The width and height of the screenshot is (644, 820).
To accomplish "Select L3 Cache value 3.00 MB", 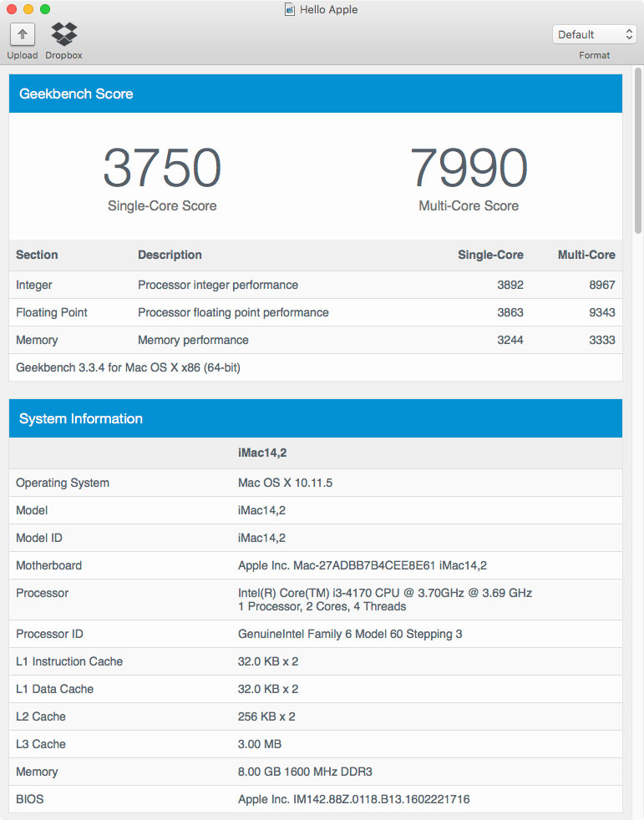I will click(x=260, y=744).
